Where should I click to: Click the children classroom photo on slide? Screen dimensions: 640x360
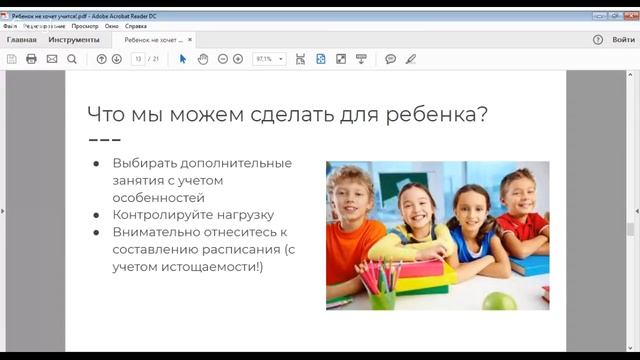pyautogui.click(x=438, y=236)
